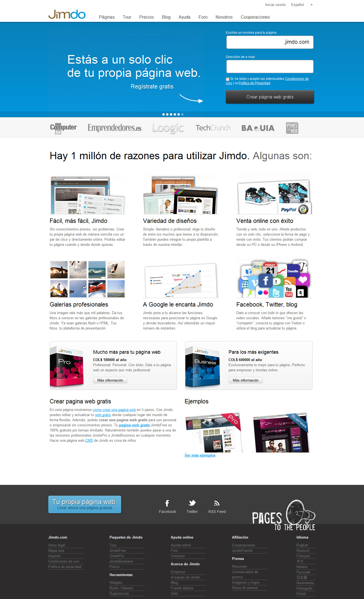Click the Loogic press logo
The height and width of the screenshot is (599, 364).
point(168,128)
